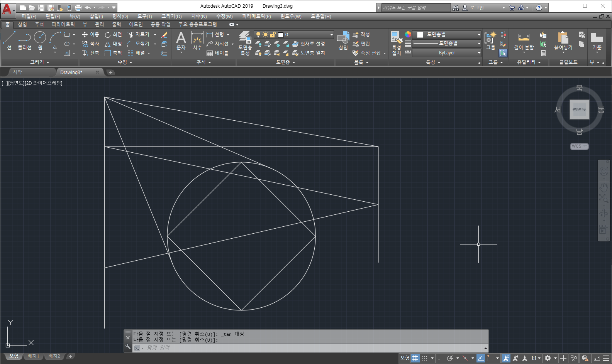The width and height of the screenshot is (612, 364).
Task: Click the Rotate (회전) tool
Action: 113,34
